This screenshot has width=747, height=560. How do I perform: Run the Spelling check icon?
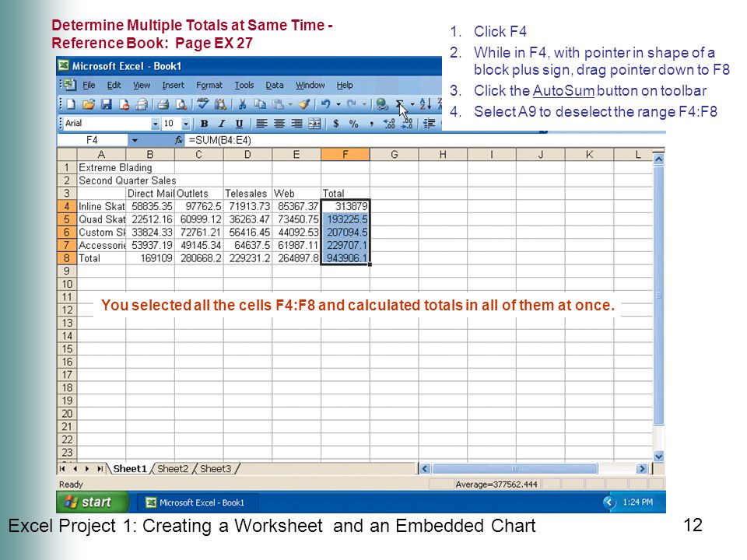[x=203, y=103]
